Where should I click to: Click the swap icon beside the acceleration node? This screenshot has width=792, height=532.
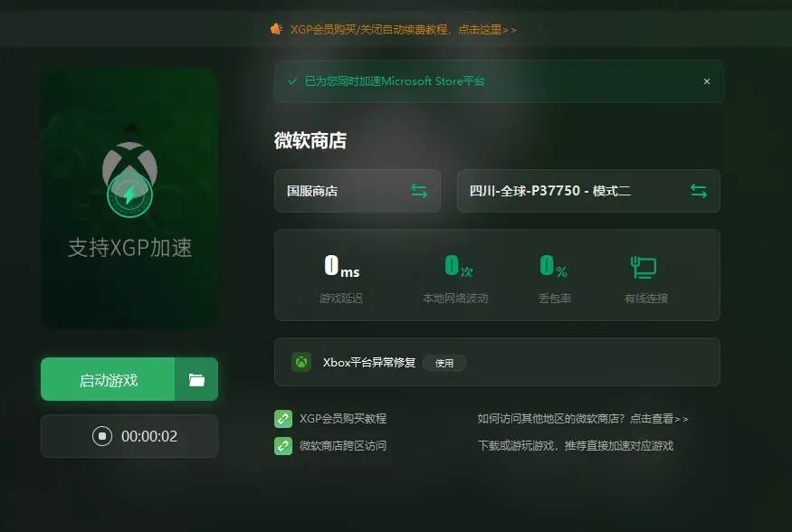point(698,191)
